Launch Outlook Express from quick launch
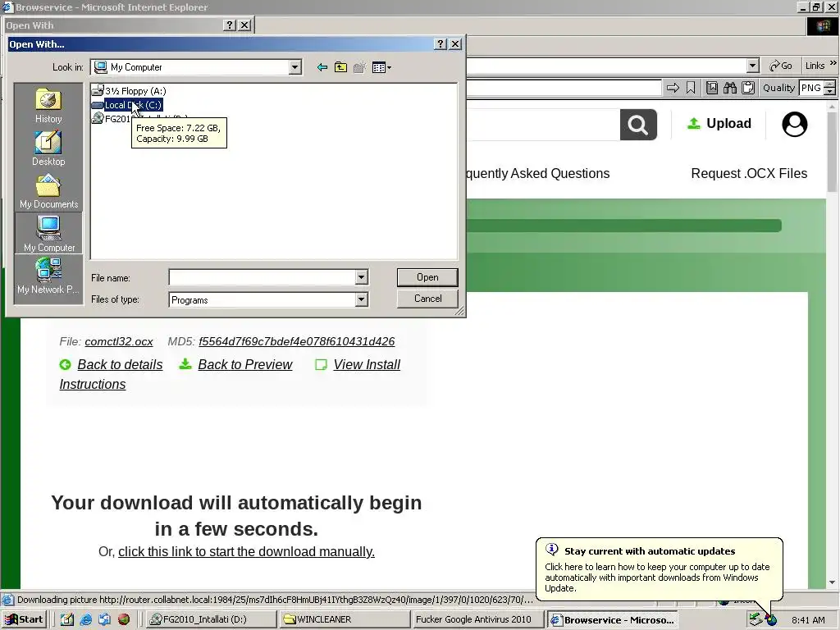Image resolution: width=840 pixels, height=630 pixels. 104,619
